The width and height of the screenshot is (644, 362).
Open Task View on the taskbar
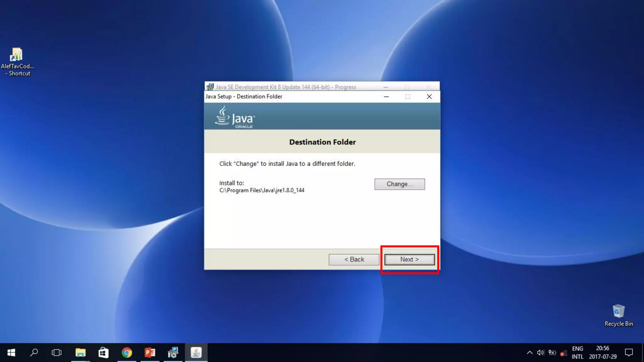tap(57, 353)
